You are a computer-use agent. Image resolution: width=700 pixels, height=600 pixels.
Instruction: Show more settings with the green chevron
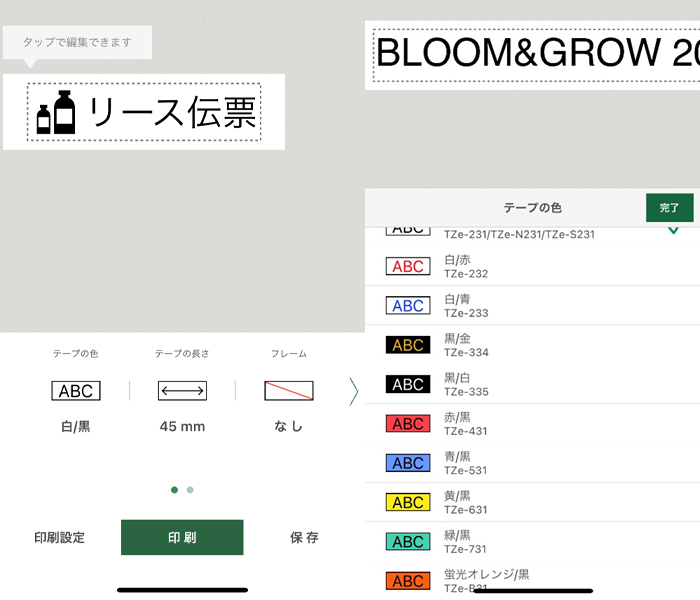pos(354,392)
